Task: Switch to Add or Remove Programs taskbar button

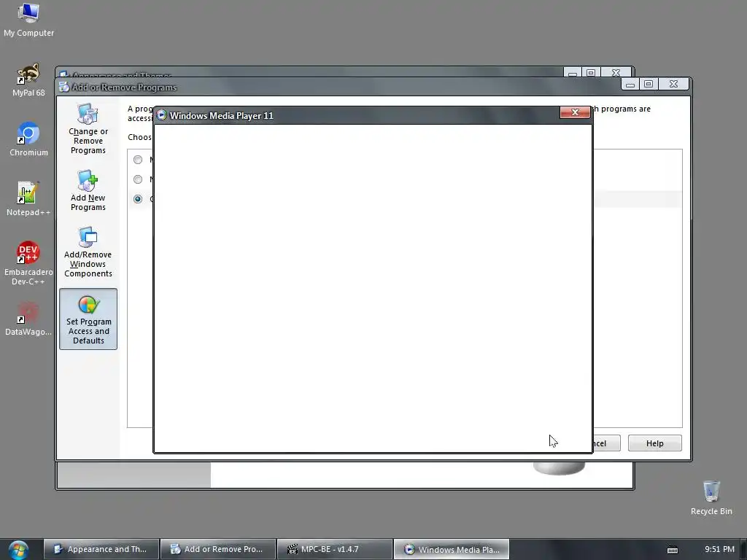Action: click(x=218, y=549)
